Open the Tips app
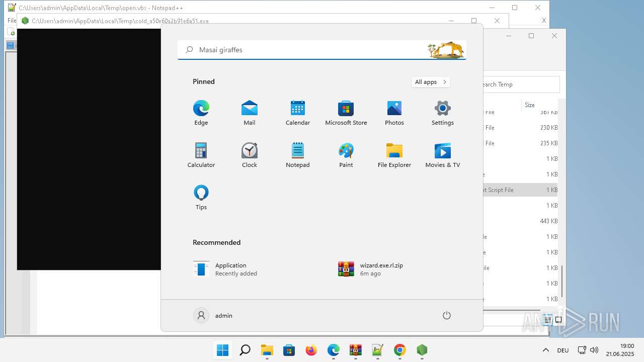The height and width of the screenshot is (362, 644). pyautogui.click(x=201, y=198)
